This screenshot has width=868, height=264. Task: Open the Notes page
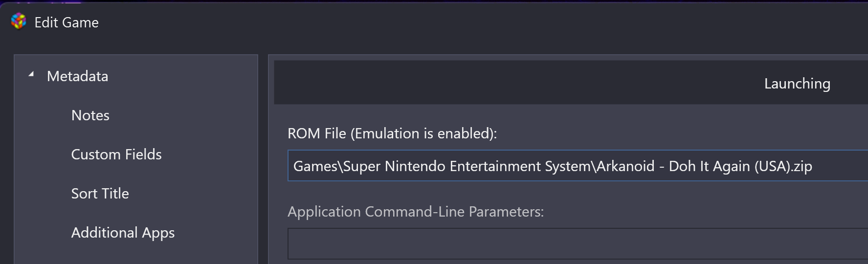(x=90, y=115)
